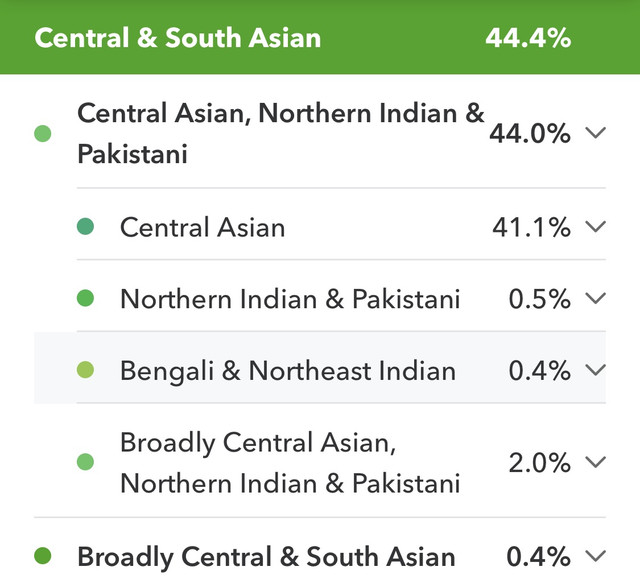Select Central Asian, Northern Indian & Pakistani heading

click(280, 133)
